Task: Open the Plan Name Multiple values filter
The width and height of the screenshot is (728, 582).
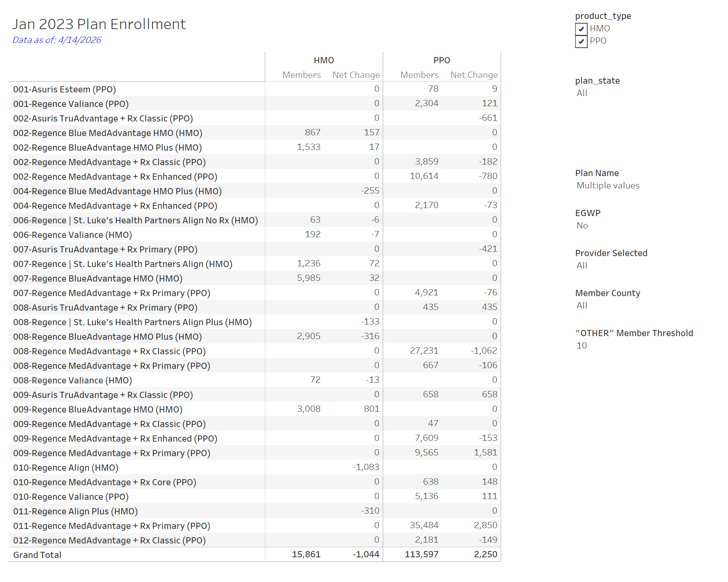Action: (x=608, y=186)
